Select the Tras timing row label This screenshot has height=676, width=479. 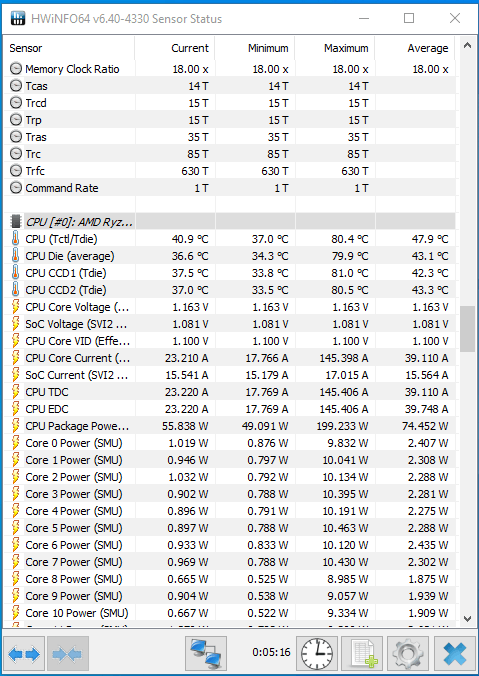coord(36,137)
